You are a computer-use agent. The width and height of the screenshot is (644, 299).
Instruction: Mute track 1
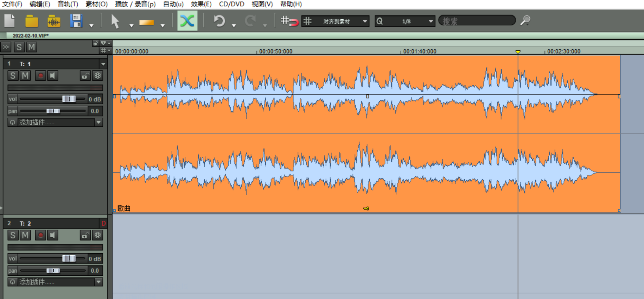pos(25,75)
